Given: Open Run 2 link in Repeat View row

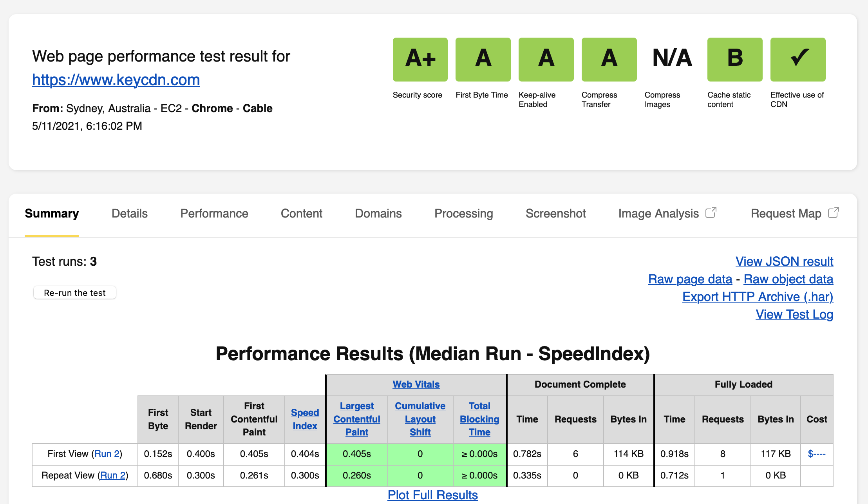Looking at the screenshot, I should tap(113, 475).
